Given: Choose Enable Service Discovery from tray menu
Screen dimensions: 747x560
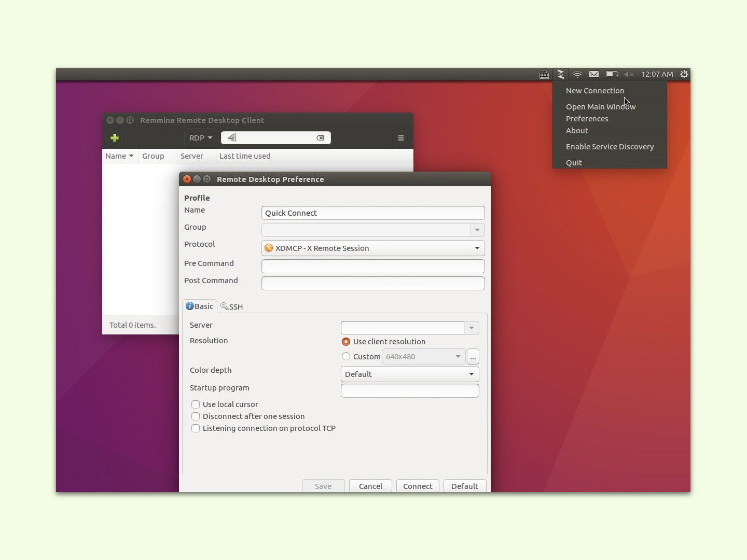Looking at the screenshot, I should point(610,147).
